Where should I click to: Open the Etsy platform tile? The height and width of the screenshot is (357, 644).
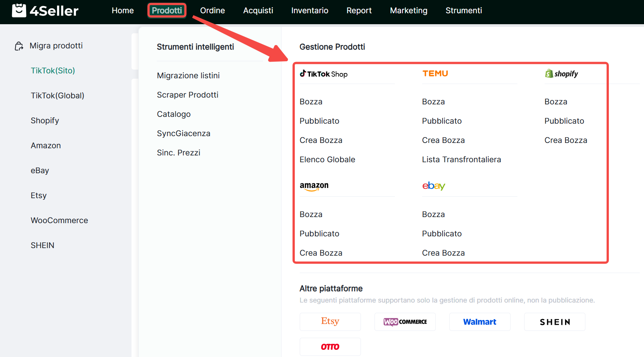(x=330, y=321)
